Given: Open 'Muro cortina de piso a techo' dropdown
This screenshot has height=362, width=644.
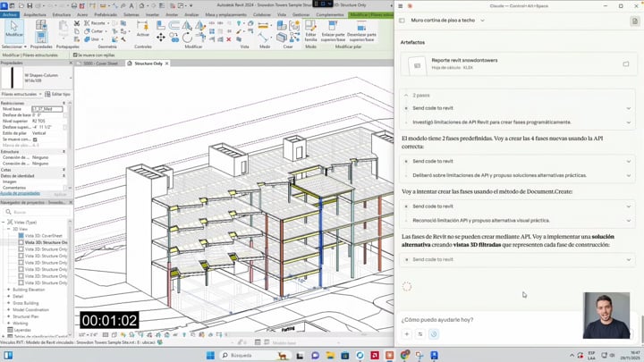Looking at the screenshot, I should [444, 20].
